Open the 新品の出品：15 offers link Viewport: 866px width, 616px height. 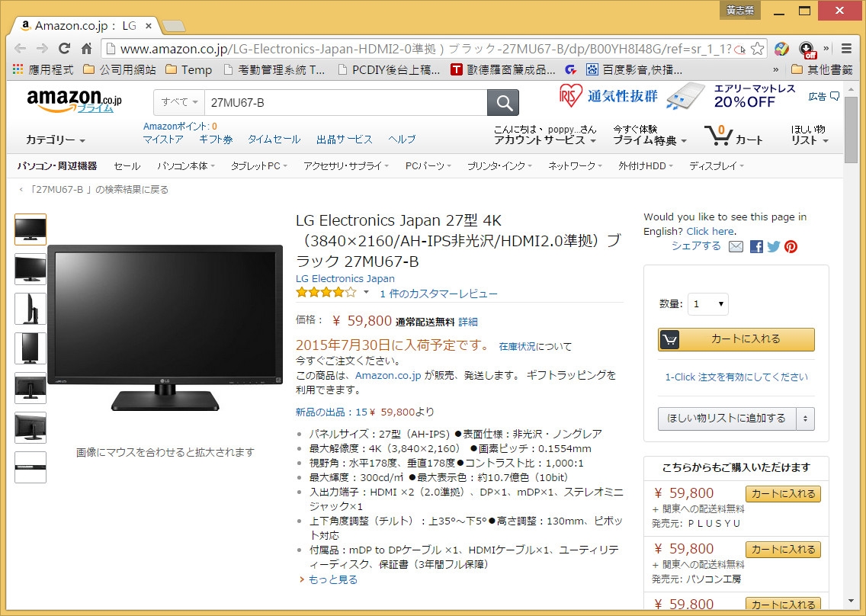[x=332, y=412]
